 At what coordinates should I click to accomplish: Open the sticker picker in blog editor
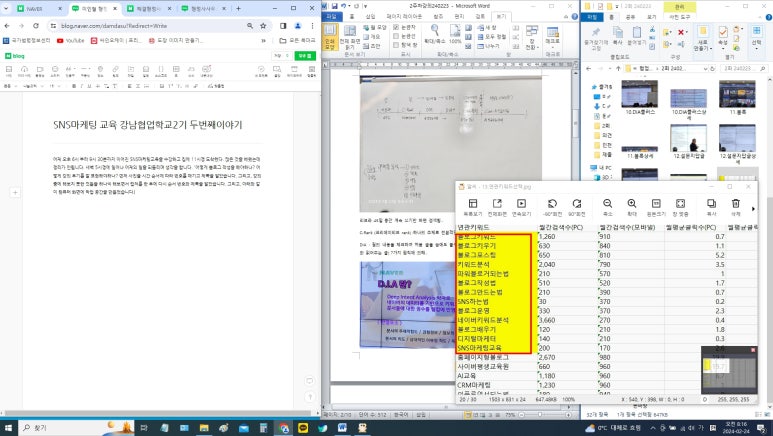pyautogui.click(x=55, y=71)
